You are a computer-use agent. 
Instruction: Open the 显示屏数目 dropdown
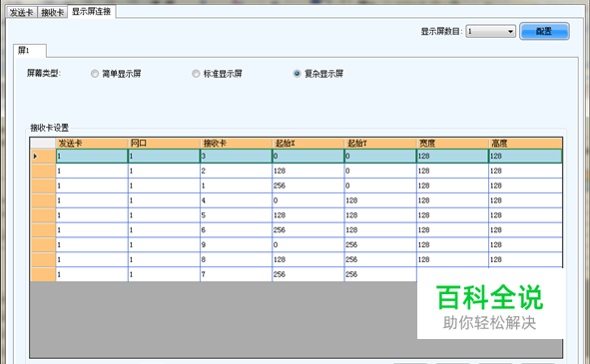coord(490,31)
